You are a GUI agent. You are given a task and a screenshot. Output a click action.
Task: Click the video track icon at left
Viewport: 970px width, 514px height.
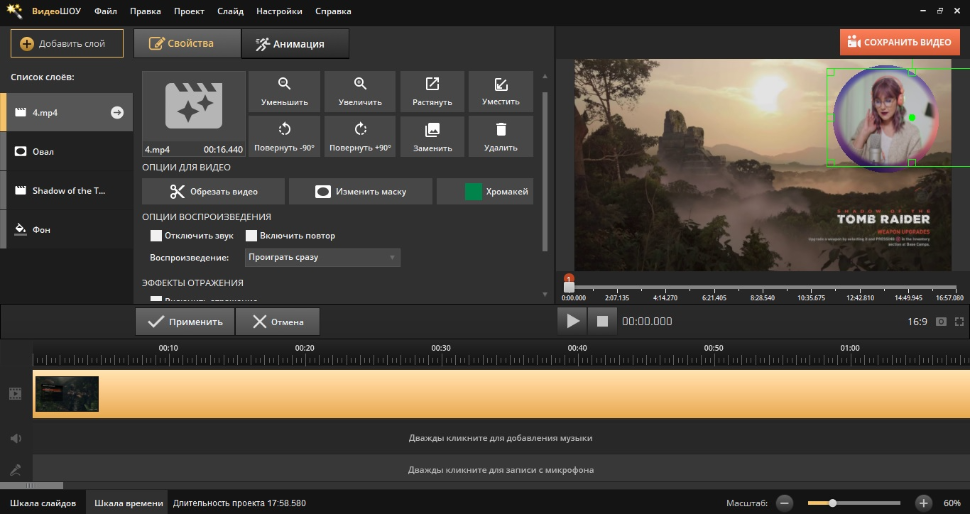coord(15,393)
